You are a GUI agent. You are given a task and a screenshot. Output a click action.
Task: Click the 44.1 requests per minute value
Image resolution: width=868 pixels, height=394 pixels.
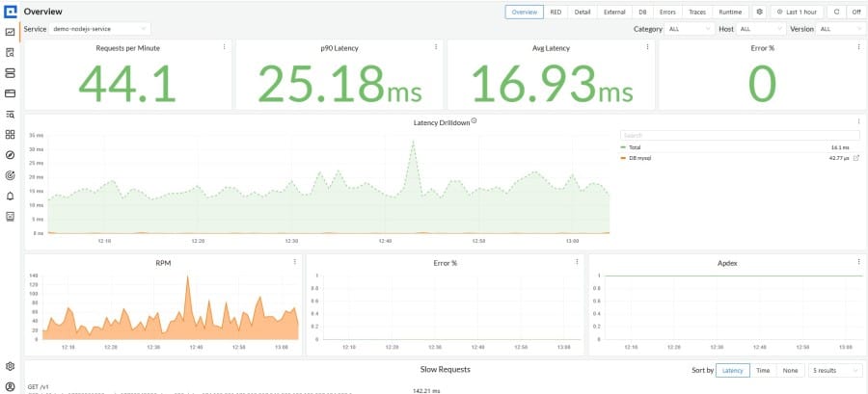coord(127,84)
